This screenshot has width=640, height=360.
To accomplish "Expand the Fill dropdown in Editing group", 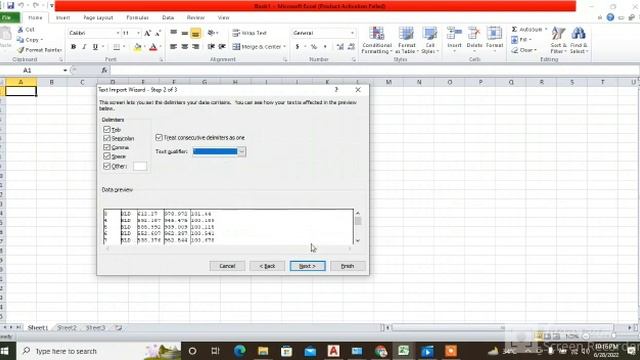I will coord(530,40).
